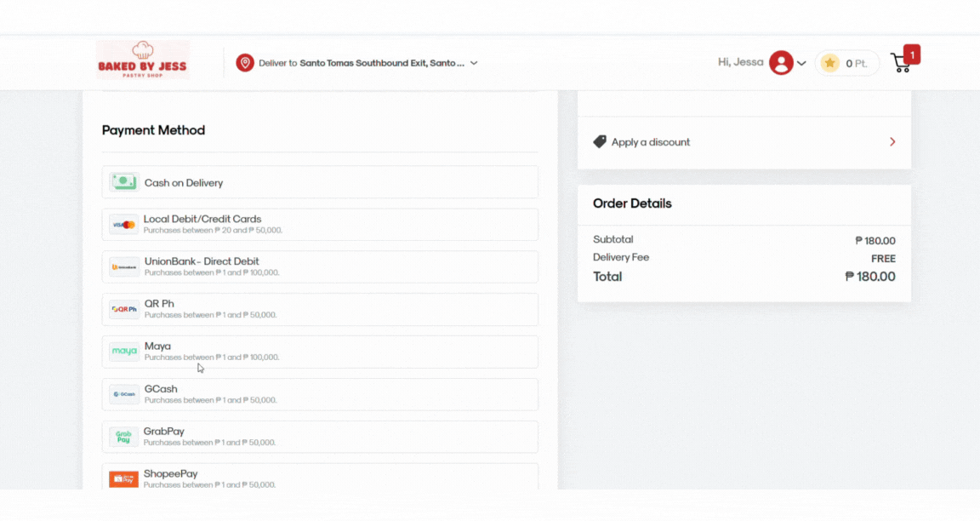The width and height of the screenshot is (980, 521).
Task: Expand the delivery address dropdown chevron
Action: pos(474,63)
